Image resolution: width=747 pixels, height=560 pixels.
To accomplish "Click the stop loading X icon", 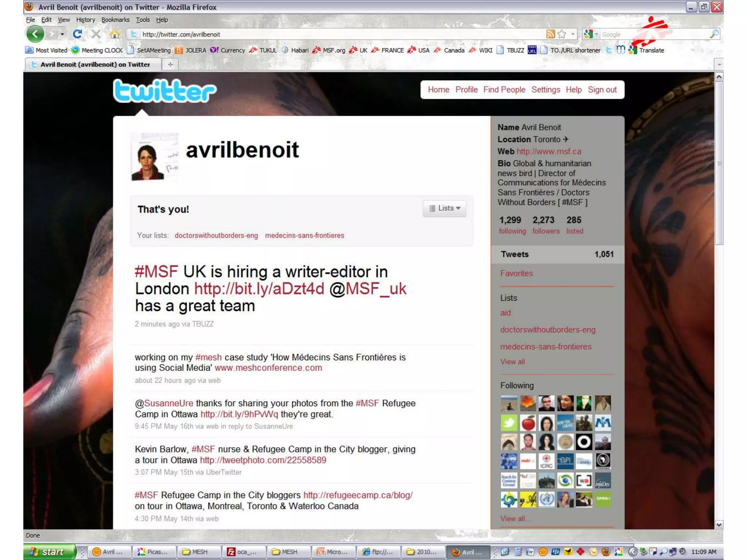I will click(x=96, y=34).
